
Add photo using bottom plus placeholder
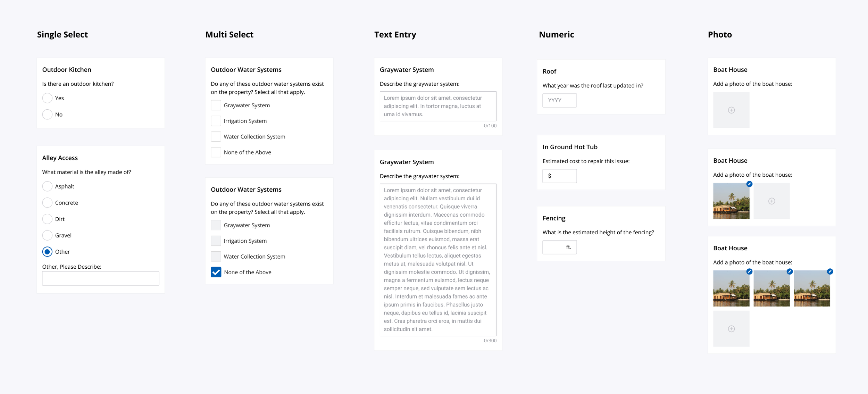click(731, 329)
